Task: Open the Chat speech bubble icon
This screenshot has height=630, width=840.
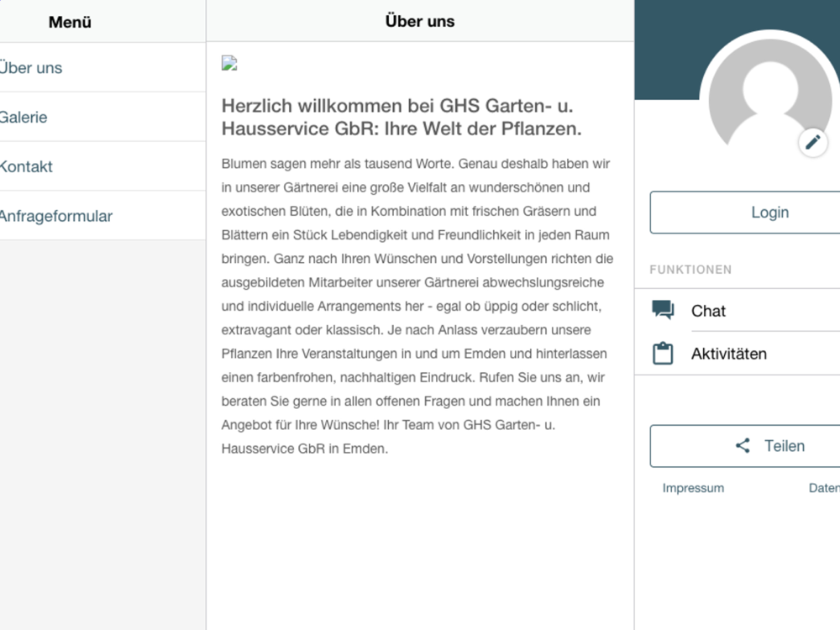Action: click(663, 310)
